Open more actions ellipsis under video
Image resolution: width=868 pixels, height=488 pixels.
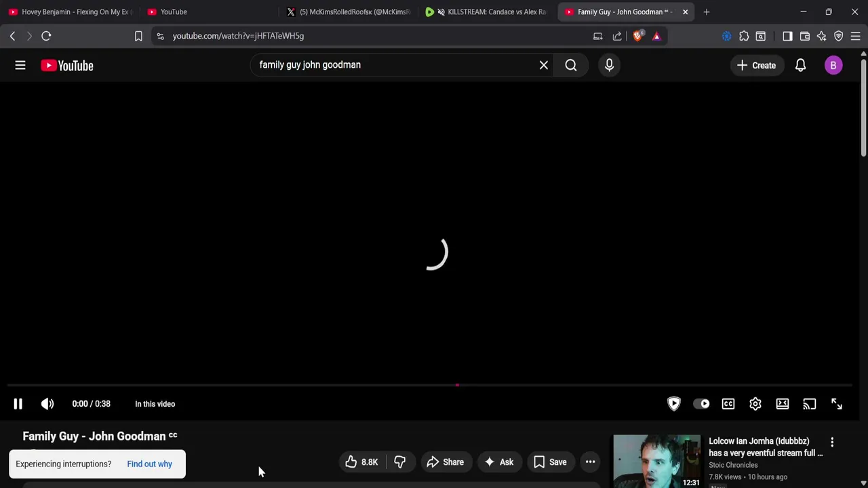[x=591, y=462]
